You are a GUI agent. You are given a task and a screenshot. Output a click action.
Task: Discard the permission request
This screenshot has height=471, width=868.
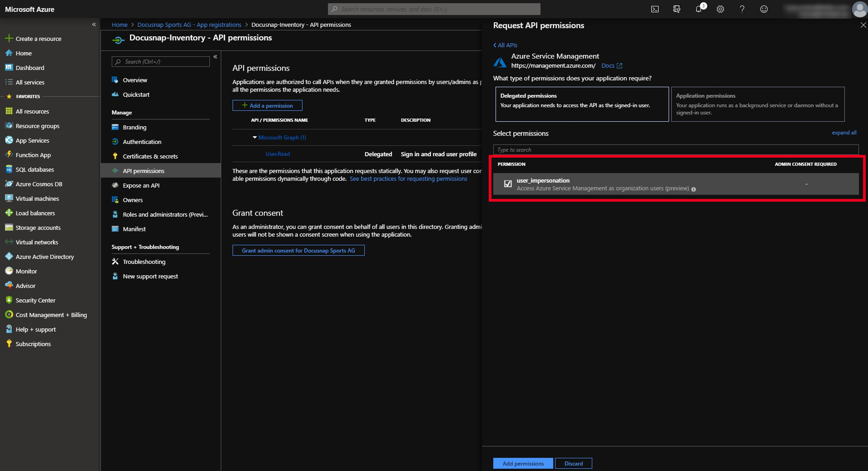click(x=573, y=463)
